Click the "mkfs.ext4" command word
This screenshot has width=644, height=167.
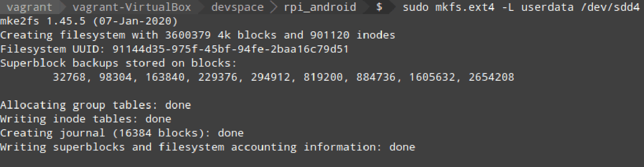tap(465, 7)
